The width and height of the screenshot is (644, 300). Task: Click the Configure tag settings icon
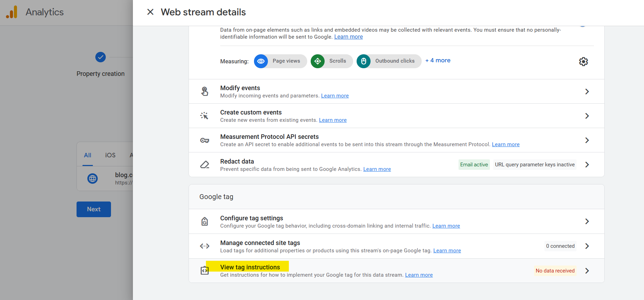click(x=205, y=221)
